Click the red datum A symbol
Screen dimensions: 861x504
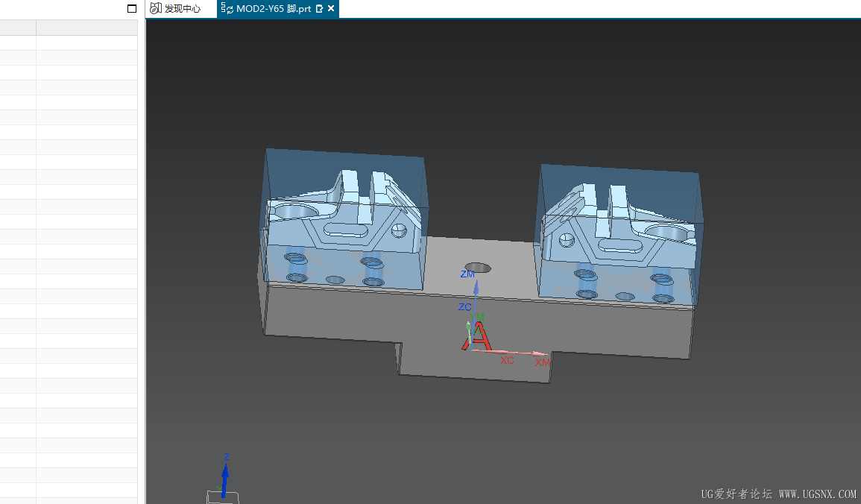pyautogui.click(x=476, y=336)
